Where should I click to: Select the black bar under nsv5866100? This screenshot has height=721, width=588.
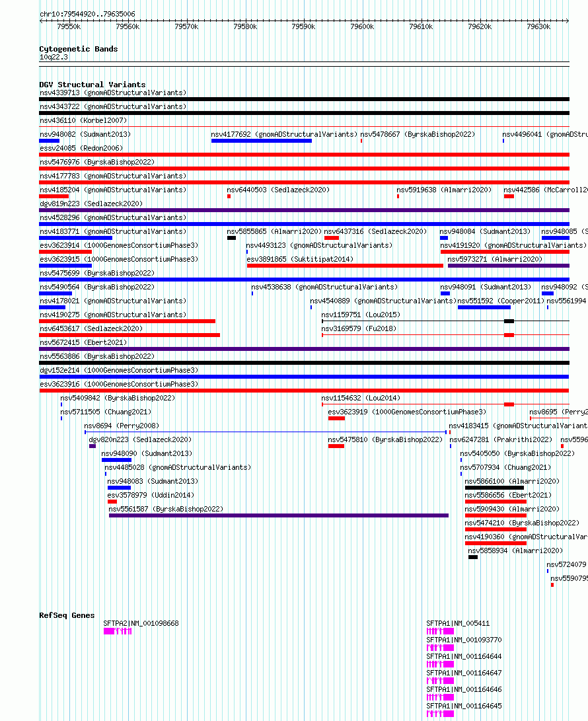coord(494,488)
